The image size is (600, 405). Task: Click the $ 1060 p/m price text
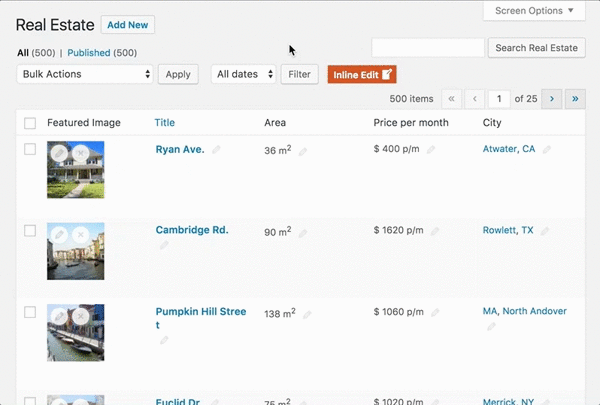pyautogui.click(x=399, y=312)
